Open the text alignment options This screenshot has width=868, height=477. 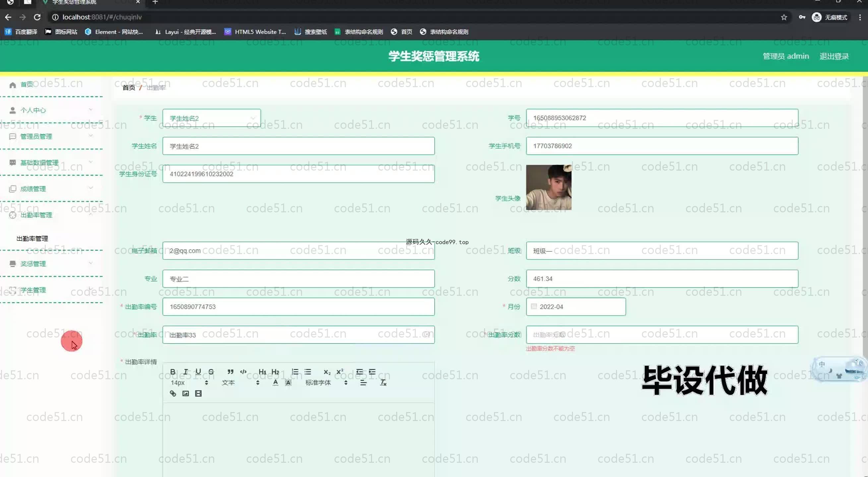(x=363, y=382)
